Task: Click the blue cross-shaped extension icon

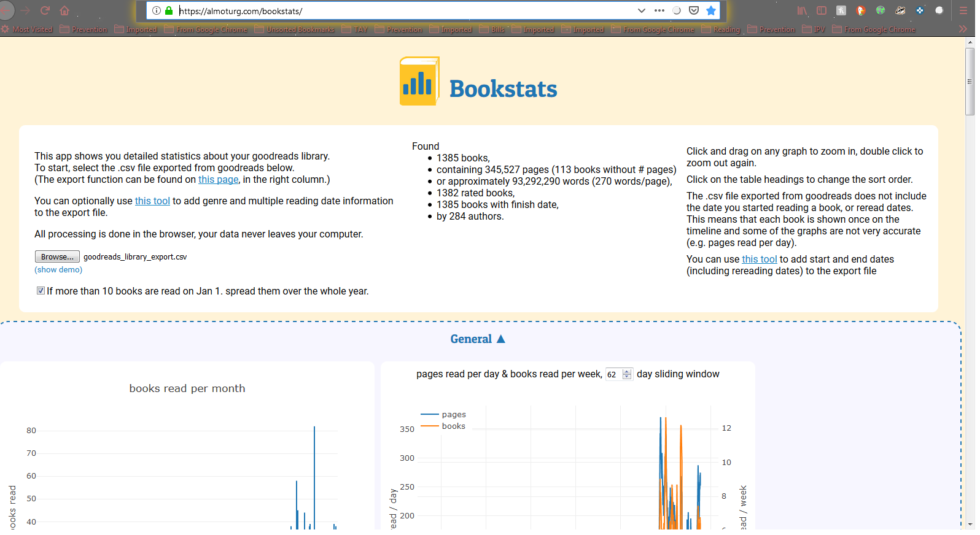Action: click(x=920, y=10)
